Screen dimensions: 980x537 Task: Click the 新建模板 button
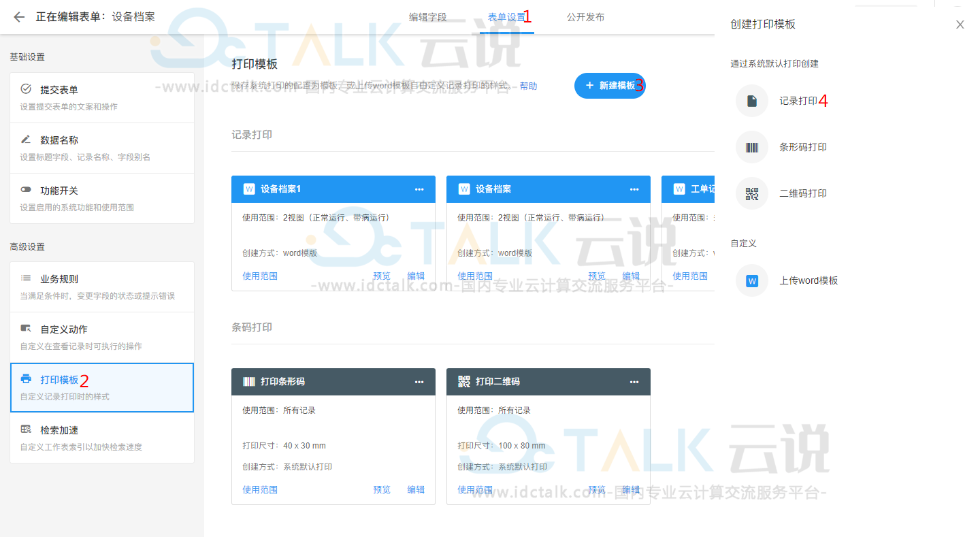610,86
